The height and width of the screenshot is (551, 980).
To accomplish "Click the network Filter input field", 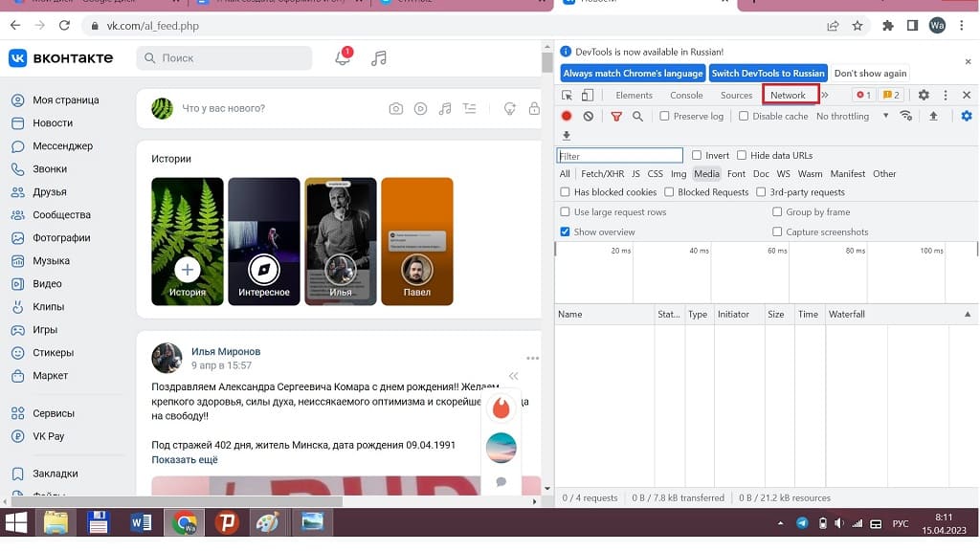I will (x=619, y=156).
